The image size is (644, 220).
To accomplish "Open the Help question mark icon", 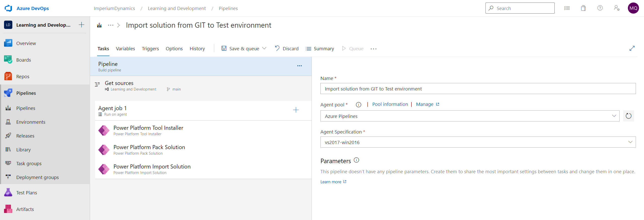I will (x=600, y=8).
